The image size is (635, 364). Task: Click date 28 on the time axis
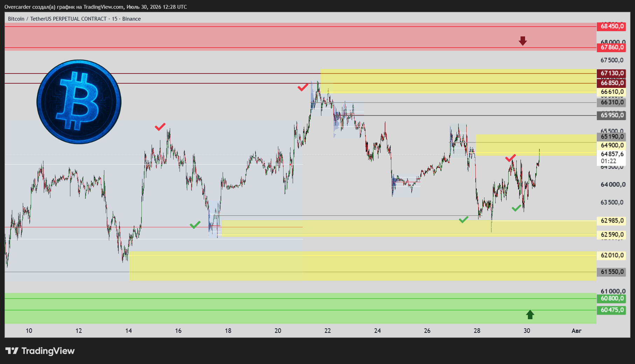(x=477, y=331)
